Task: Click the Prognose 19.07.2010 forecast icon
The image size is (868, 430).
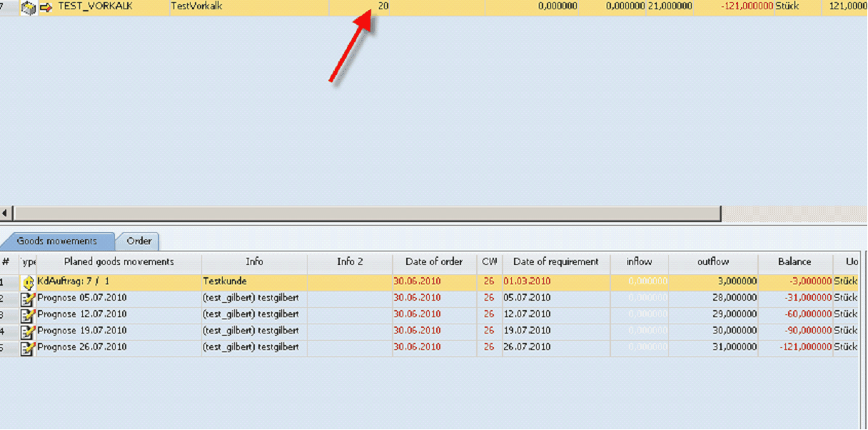Action: pos(29,331)
